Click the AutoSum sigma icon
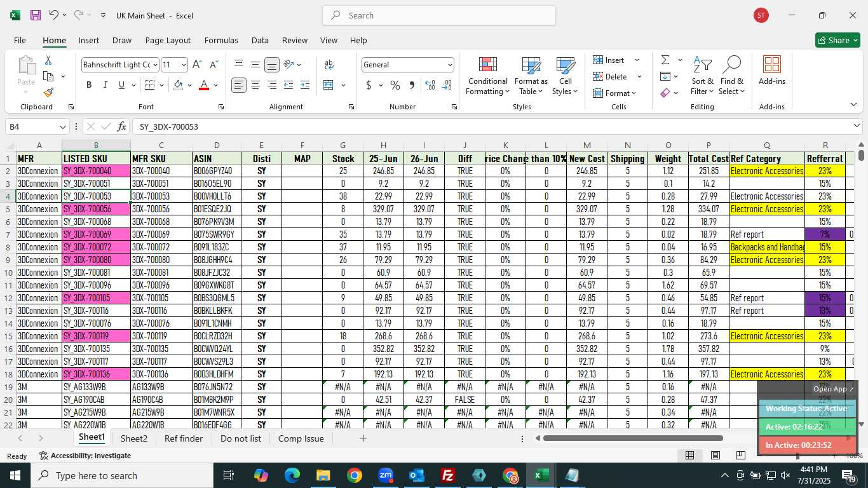The image size is (868, 488). pos(665,60)
